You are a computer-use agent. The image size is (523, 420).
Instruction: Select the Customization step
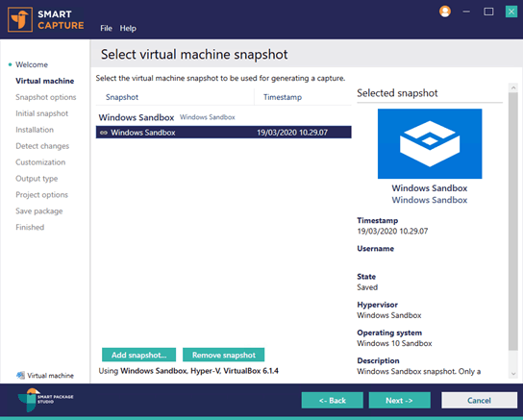click(x=40, y=162)
